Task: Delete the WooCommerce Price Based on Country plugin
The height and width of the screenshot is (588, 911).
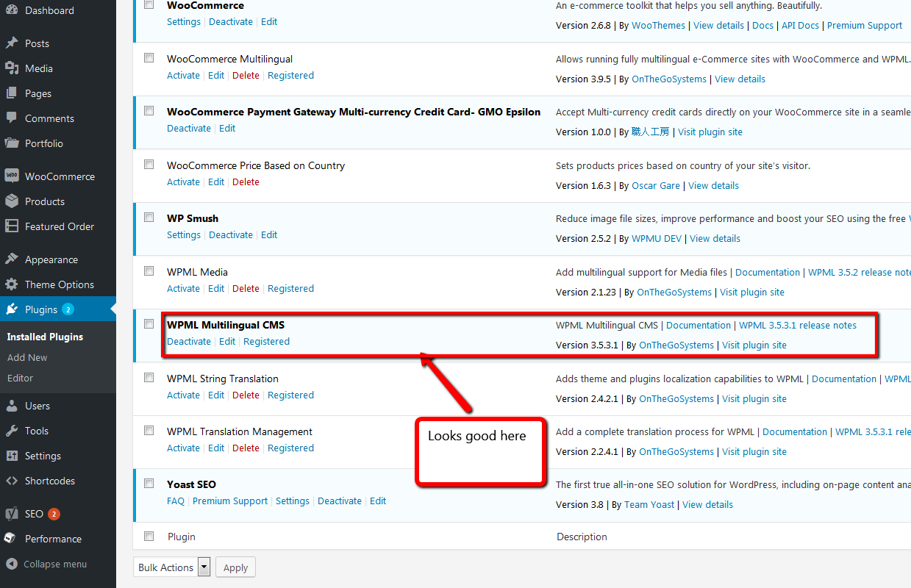Action: (246, 182)
